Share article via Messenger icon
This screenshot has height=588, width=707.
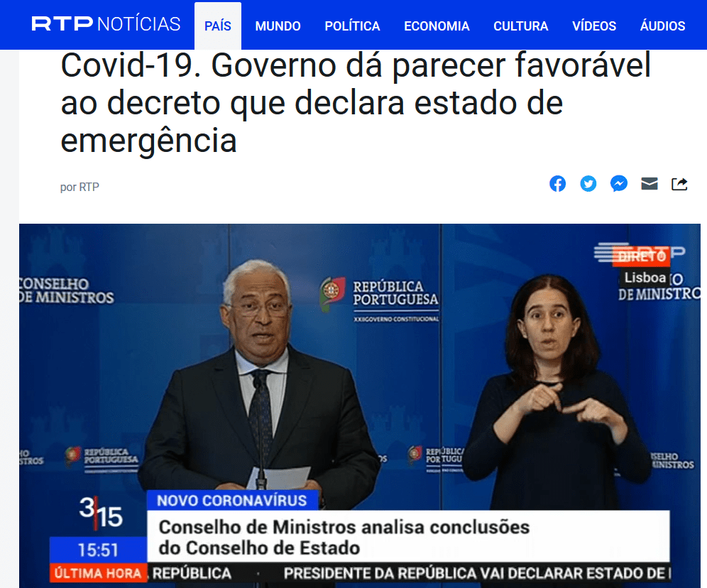pos(619,184)
